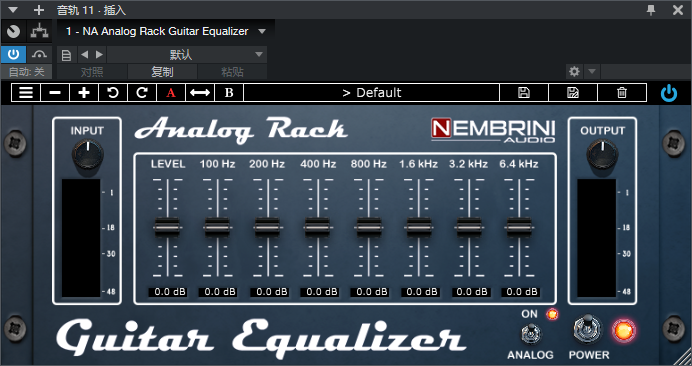Screen dimensions: 692x366
Task: Click the 200 Hz fader handle
Action: [267, 227]
